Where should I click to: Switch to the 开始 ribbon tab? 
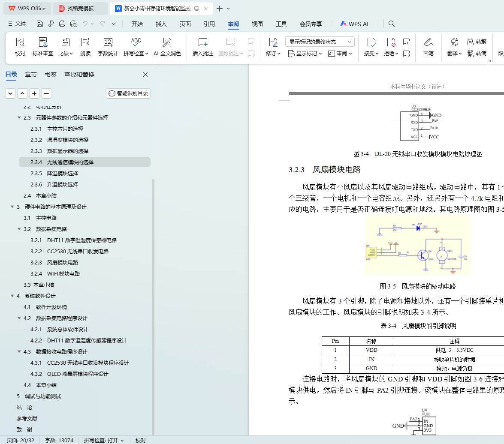(x=137, y=24)
